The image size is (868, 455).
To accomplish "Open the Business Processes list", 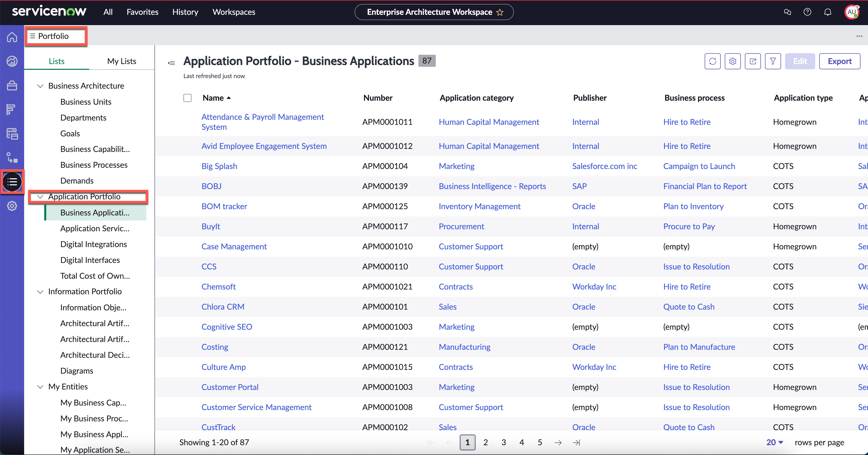I will [94, 165].
